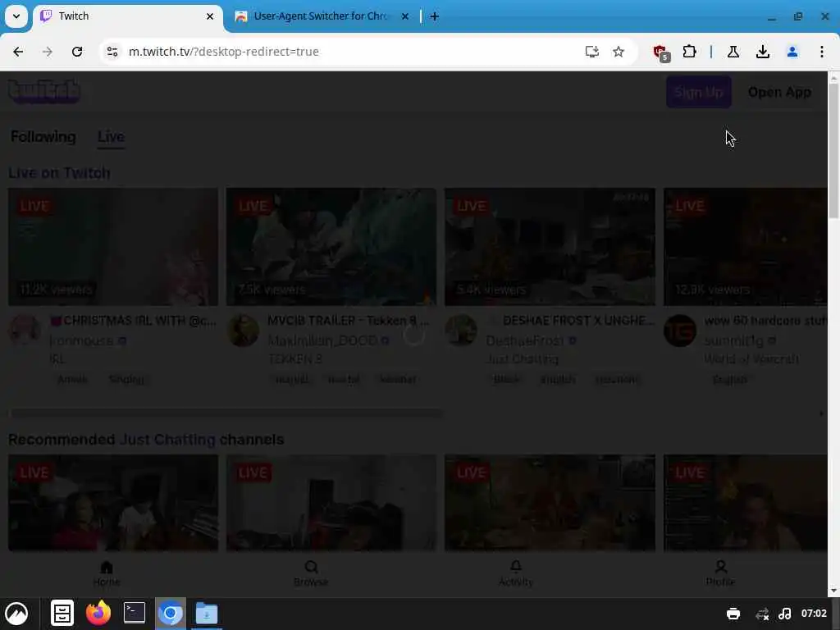This screenshot has width=840, height=630.
Task: Open the Downloads icon in toolbar
Action: coord(763,52)
